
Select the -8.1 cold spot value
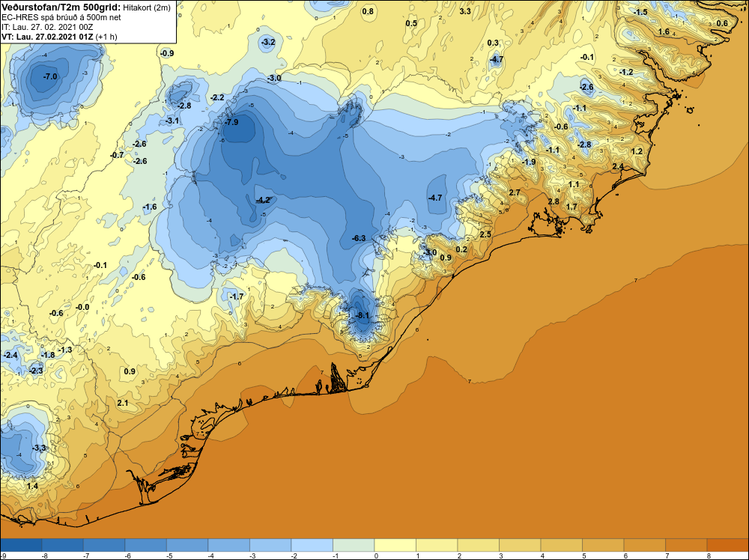pos(363,316)
